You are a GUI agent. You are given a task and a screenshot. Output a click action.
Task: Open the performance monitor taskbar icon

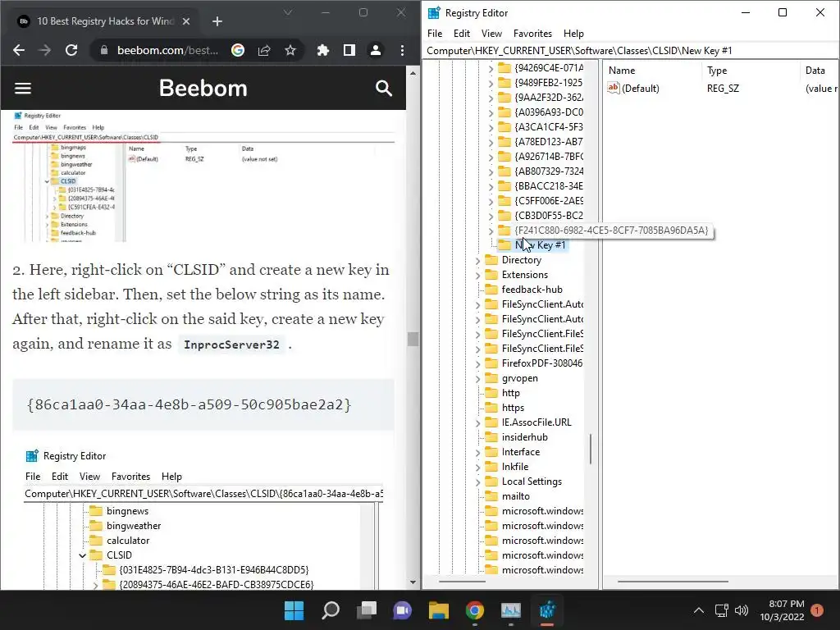tap(510, 610)
